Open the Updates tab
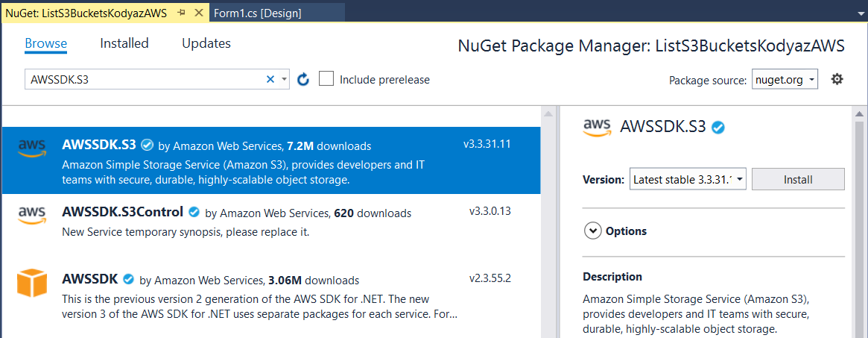Image resolution: width=868 pixels, height=338 pixels. tap(206, 43)
